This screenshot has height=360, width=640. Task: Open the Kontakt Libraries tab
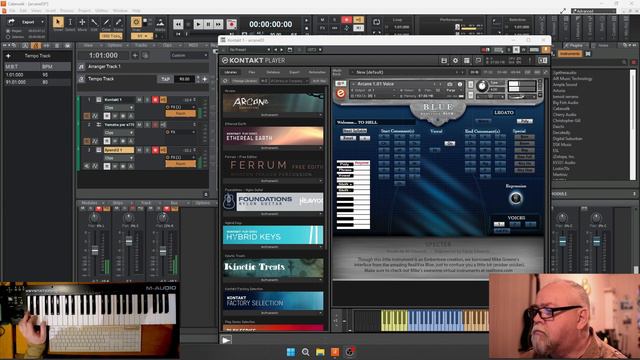(231, 72)
